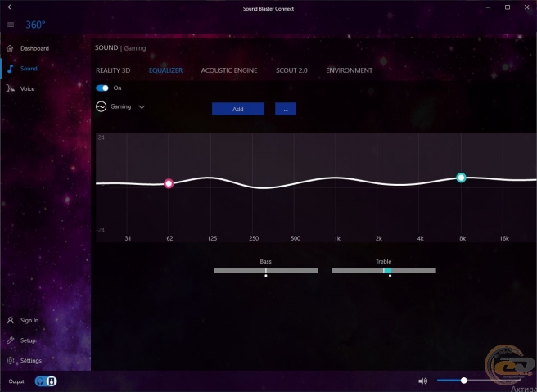Open the Dashboard page

pos(34,48)
